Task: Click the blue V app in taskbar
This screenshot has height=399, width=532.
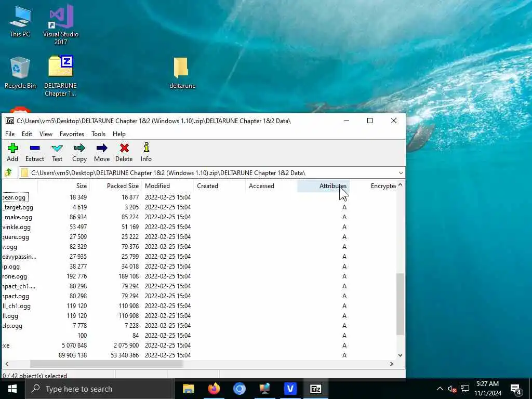Action: click(x=290, y=389)
